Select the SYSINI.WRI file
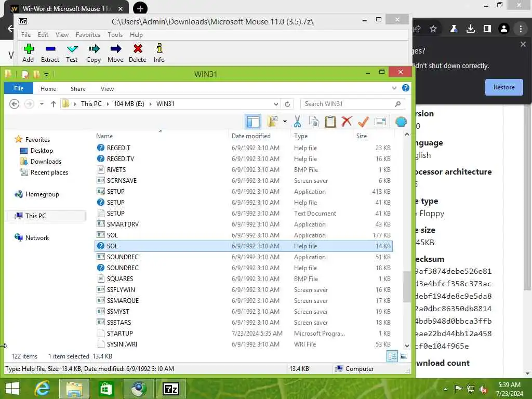This screenshot has width=532, height=399. click(244, 344)
